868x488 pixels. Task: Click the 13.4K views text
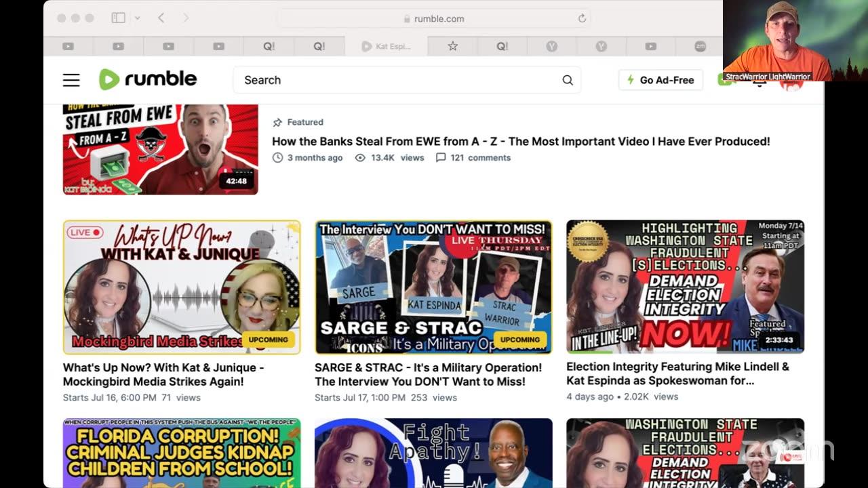[x=397, y=158]
